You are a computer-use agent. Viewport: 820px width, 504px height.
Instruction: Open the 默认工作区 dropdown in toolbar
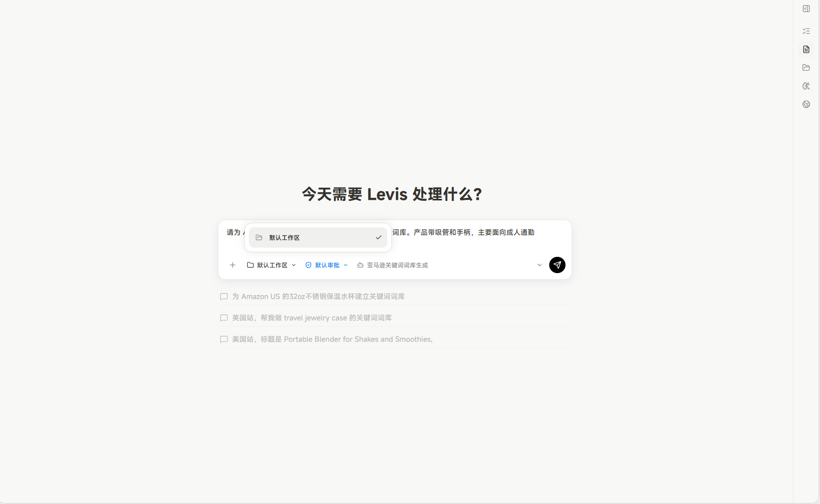tap(271, 265)
